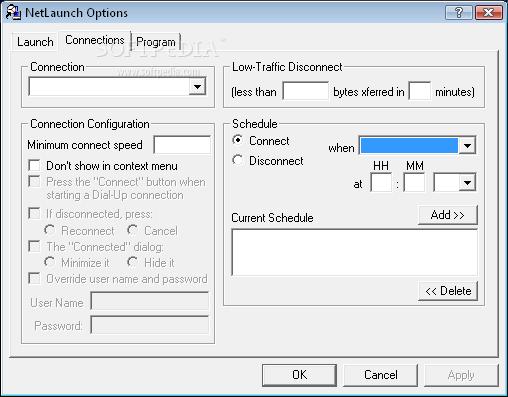Screen dimensions: 508x397
Task: Close the NetLaunch Options dialog
Action: [x=489, y=13]
